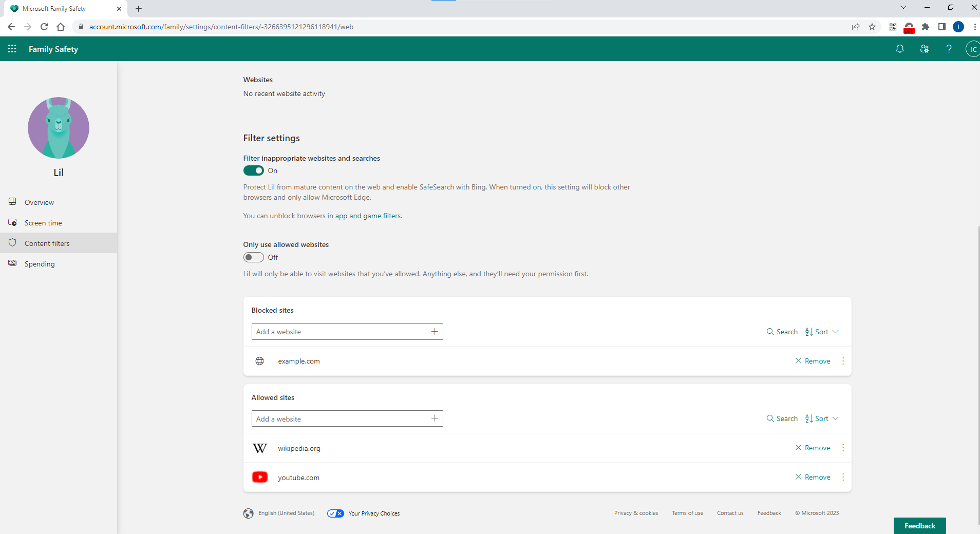Open more options for example.com
Image resolution: width=980 pixels, height=534 pixels.
843,361
